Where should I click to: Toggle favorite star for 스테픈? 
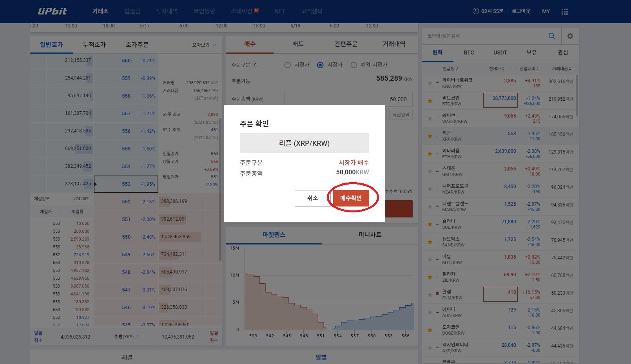(430, 171)
